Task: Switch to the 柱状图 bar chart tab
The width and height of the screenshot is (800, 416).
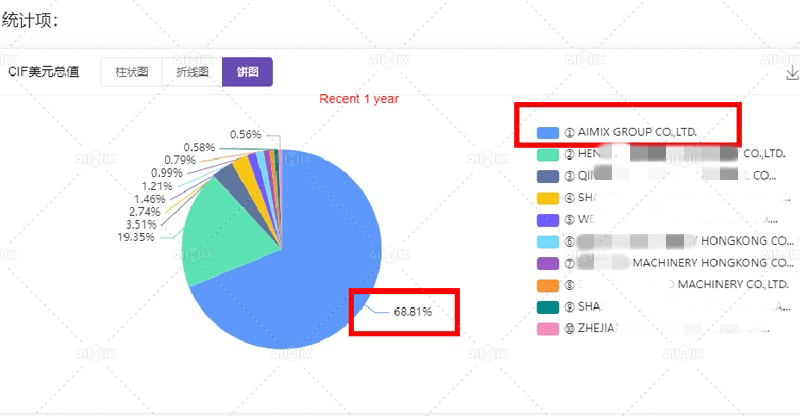Action: [x=131, y=72]
